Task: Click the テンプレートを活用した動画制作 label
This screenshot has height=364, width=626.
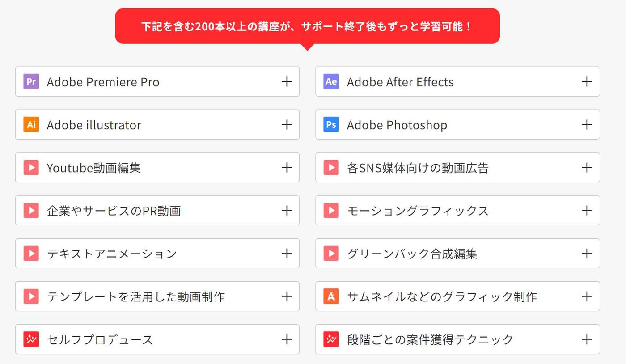Action: (136, 296)
